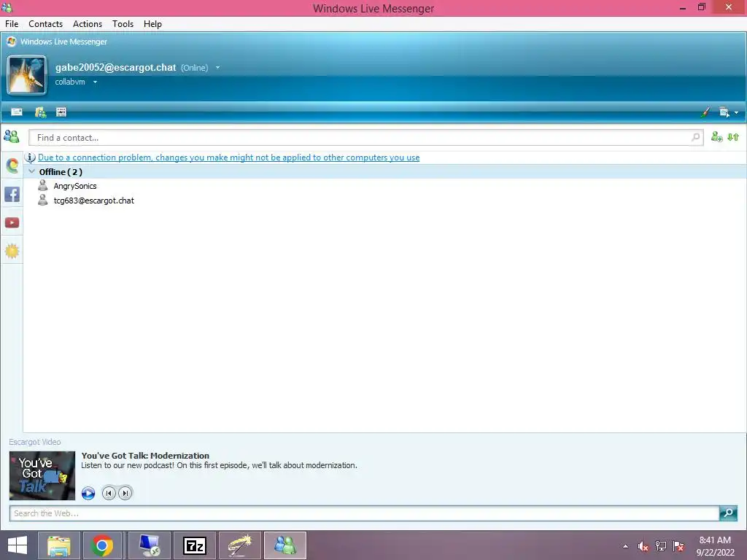
Task: Open the Escargot tab in the sidebar
Action: 12,166
